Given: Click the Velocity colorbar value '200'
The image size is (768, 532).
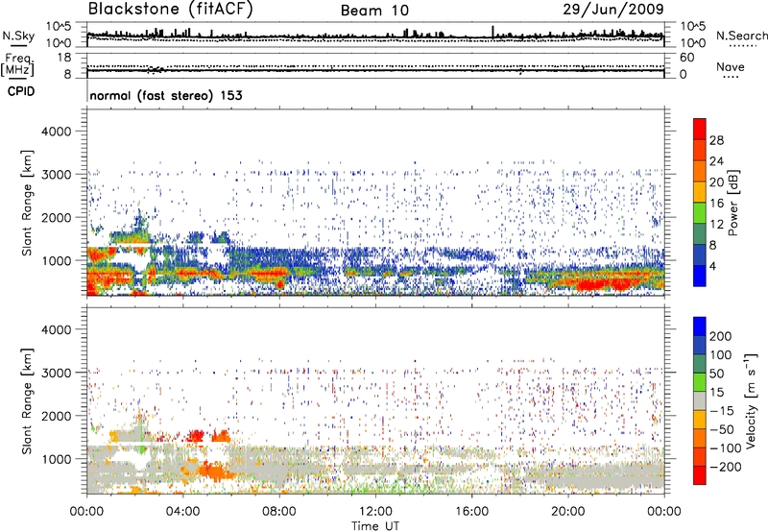Looking at the screenshot, I should click(x=721, y=336).
